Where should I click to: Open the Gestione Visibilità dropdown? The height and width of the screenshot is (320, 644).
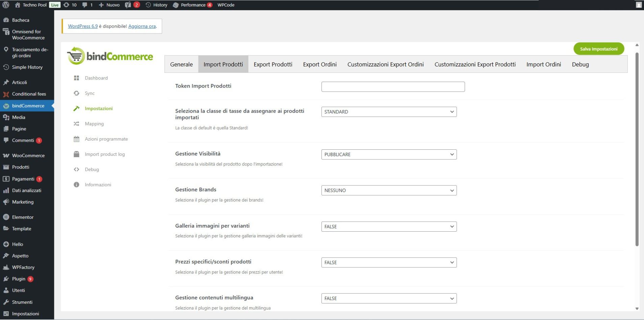tap(389, 154)
